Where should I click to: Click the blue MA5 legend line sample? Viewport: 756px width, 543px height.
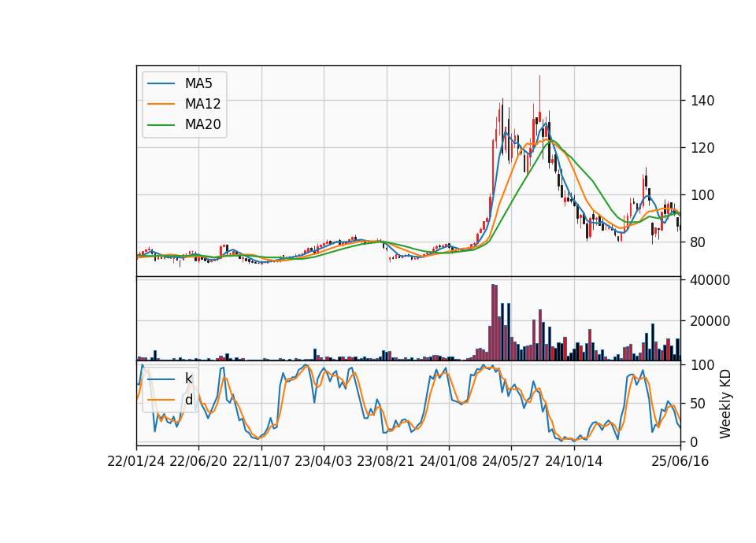161,83
